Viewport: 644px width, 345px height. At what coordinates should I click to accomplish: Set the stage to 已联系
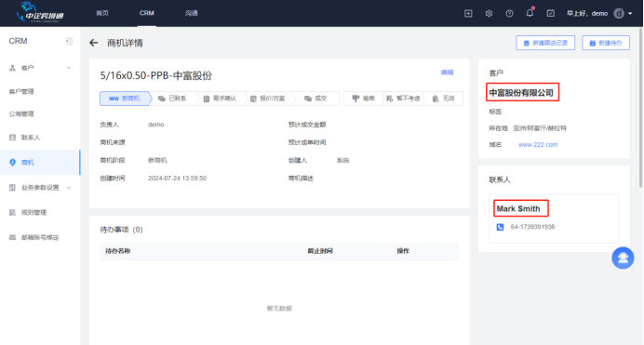click(x=172, y=99)
